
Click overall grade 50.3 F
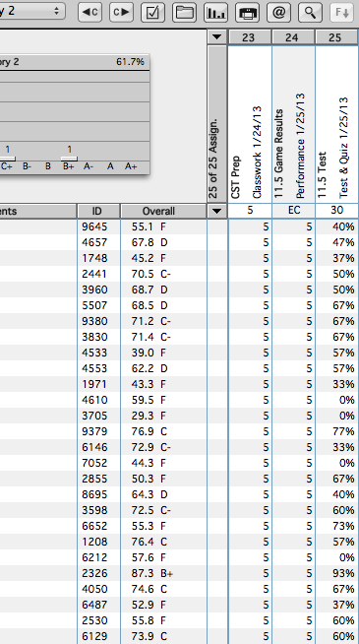(x=149, y=479)
